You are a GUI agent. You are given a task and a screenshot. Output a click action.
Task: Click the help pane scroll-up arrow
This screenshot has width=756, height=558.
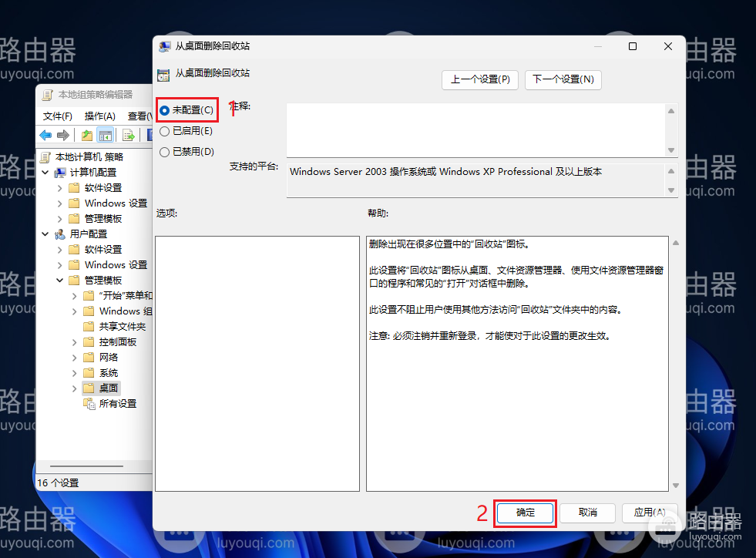click(x=676, y=243)
